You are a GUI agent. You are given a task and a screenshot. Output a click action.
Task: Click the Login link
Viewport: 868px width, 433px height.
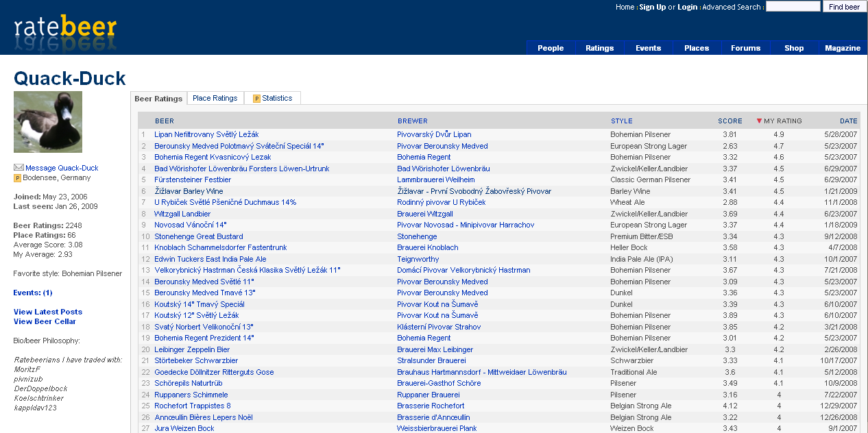pyautogui.click(x=687, y=7)
